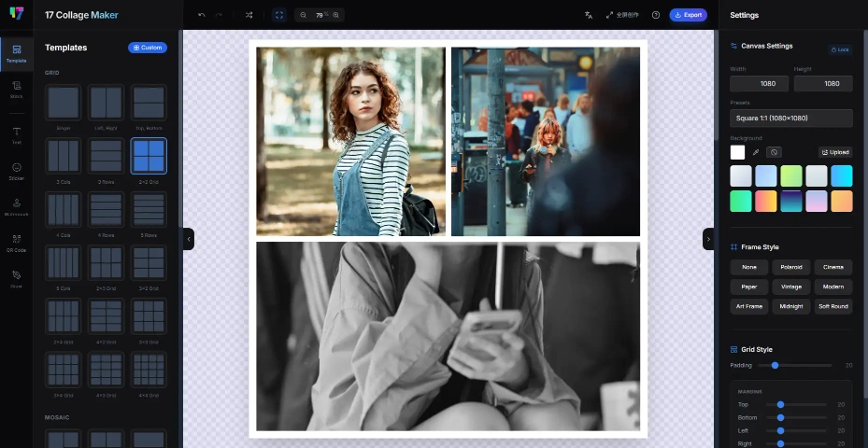Choose the 5 Cols template
Viewport: 868px width, 448px height.
64,262
